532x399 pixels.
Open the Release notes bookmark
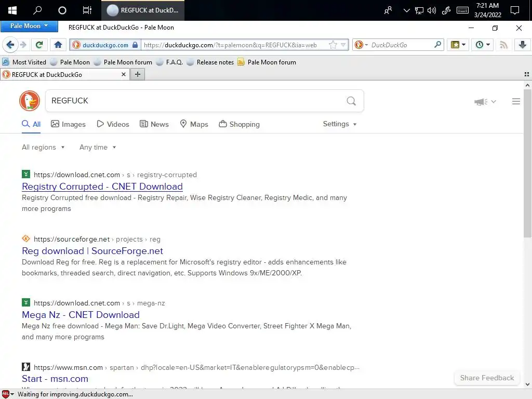coord(210,62)
